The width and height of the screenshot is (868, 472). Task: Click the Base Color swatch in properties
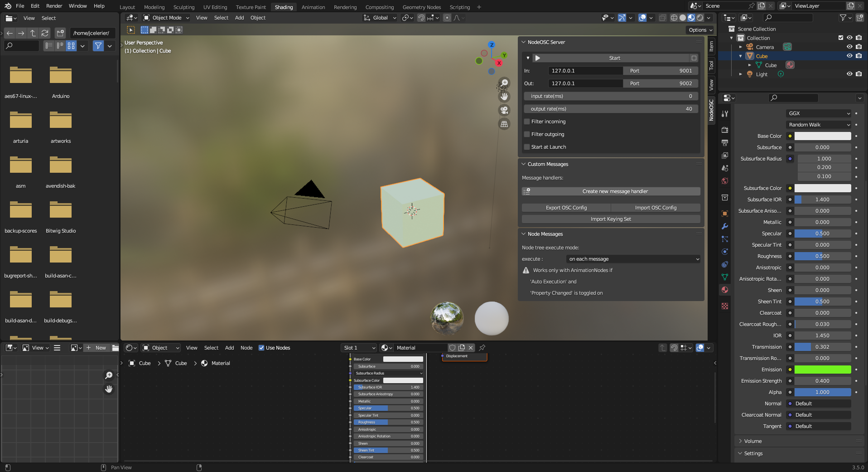click(823, 136)
